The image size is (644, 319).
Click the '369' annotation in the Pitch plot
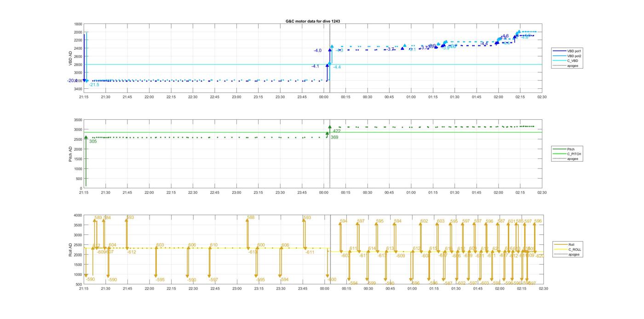(334, 137)
